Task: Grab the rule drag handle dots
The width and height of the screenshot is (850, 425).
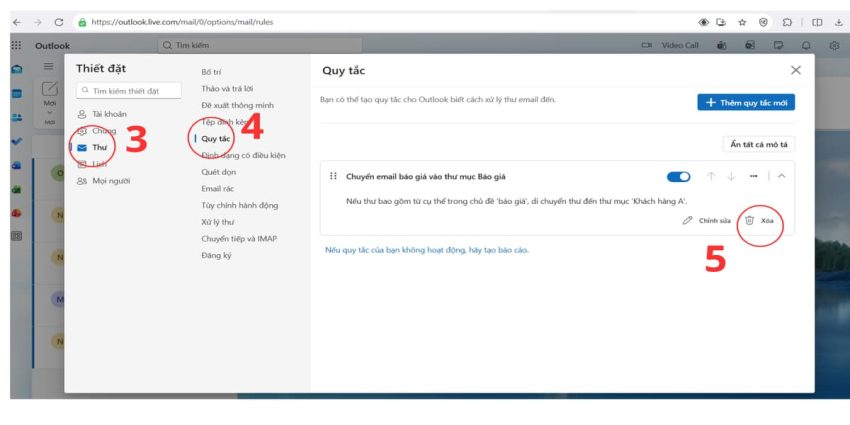Action: [333, 176]
